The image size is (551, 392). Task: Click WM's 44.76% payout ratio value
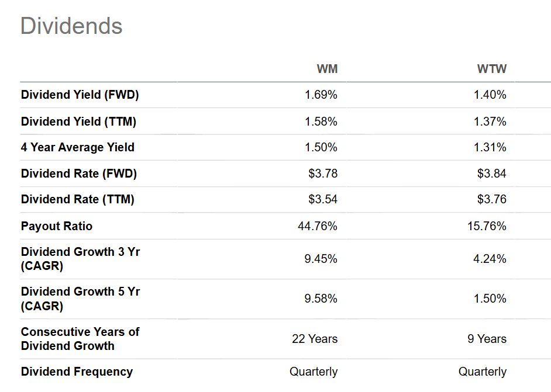point(318,226)
